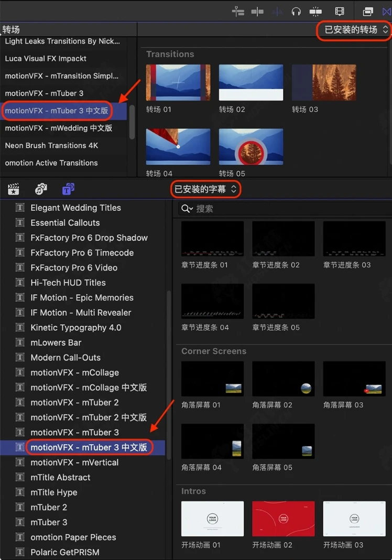Select the 转场 02 thumbnail

[251, 82]
